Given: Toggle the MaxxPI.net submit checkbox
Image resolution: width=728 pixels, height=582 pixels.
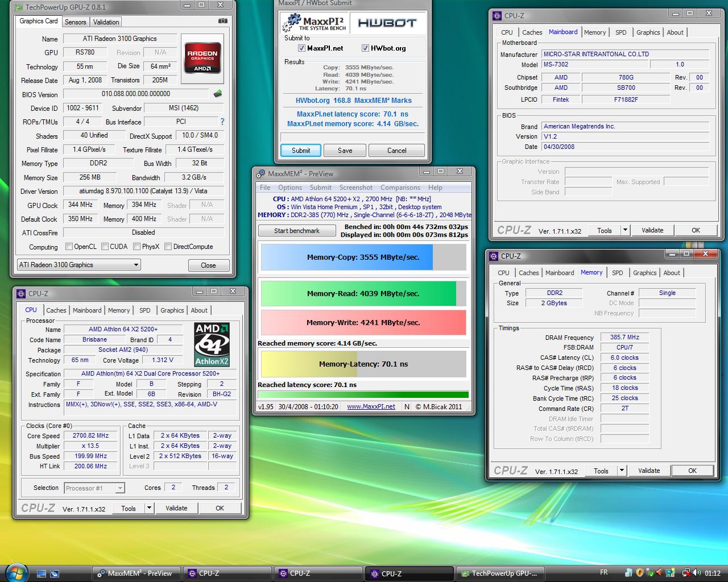Looking at the screenshot, I should (302, 48).
